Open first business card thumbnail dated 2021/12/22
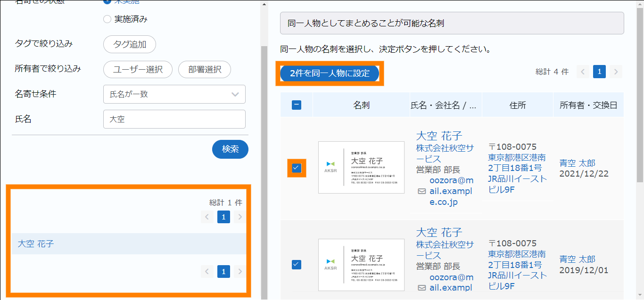644x300 pixels. 361,167
